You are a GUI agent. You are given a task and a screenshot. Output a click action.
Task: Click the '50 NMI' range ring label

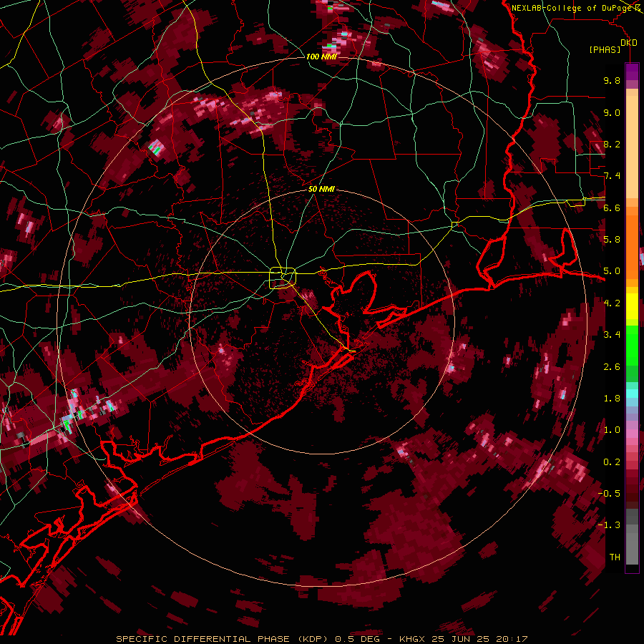tap(321, 189)
